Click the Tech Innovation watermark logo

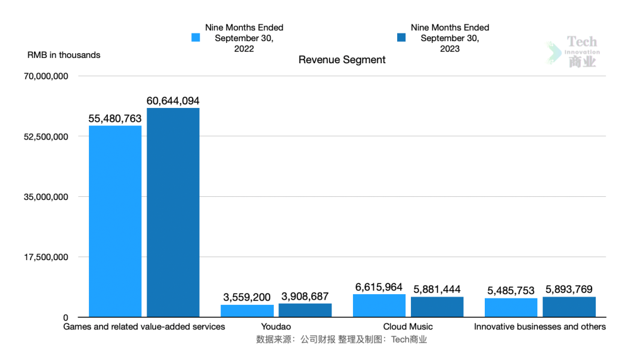[x=575, y=52]
